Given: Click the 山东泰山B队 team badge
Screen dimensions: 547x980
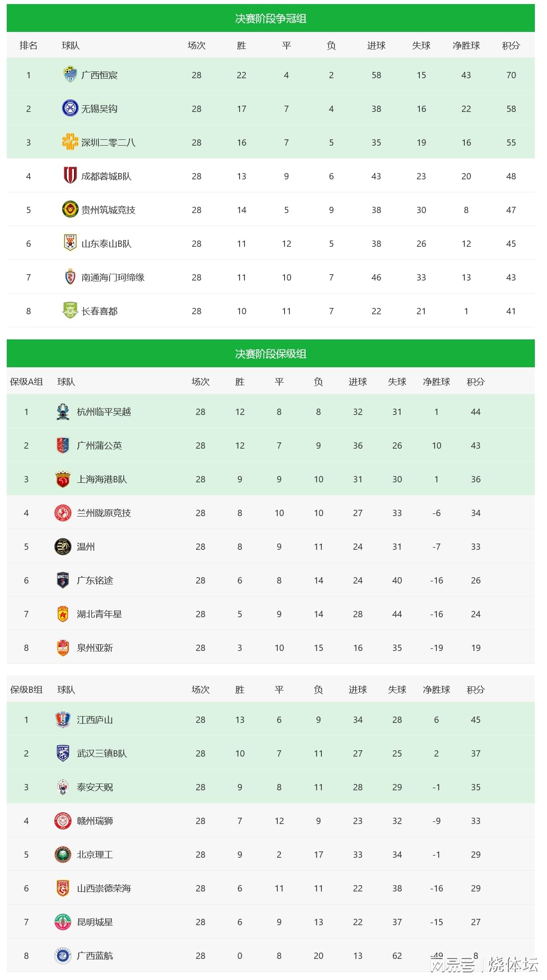Looking at the screenshot, I should coord(70,243).
